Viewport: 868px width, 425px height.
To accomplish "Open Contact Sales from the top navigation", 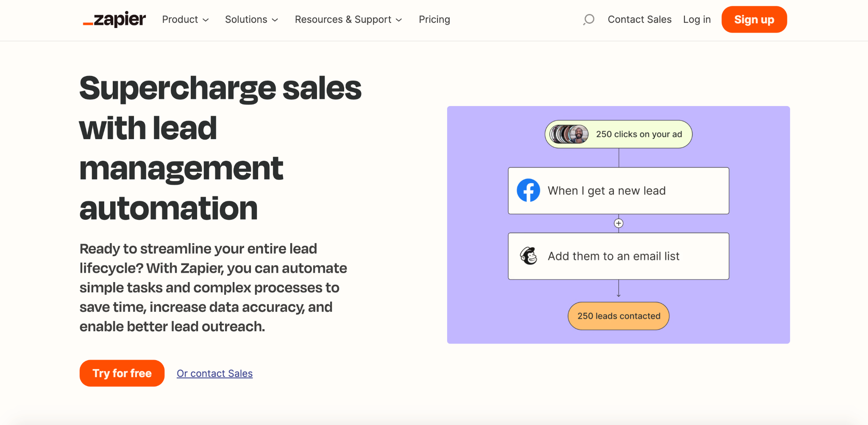I will click(x=640, y=20).
